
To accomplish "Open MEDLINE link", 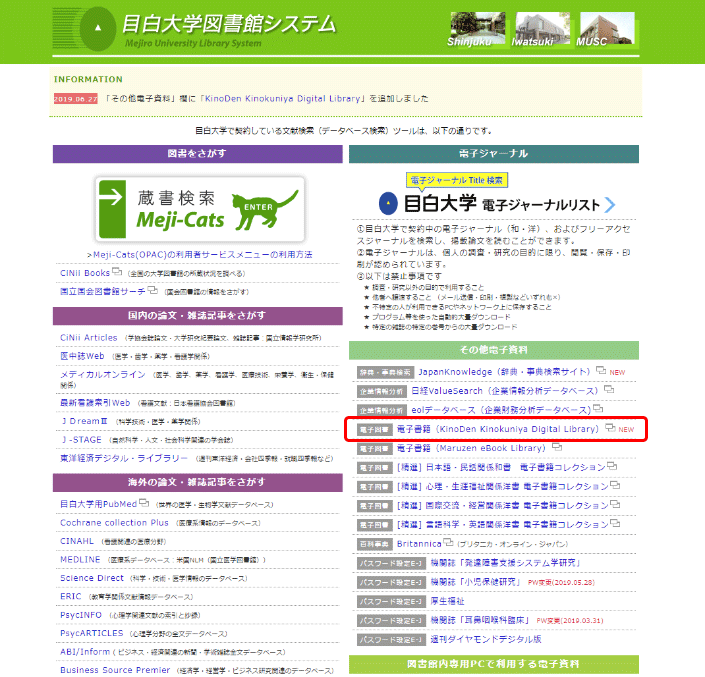I will pyautogui.click(x=80, y=560).
